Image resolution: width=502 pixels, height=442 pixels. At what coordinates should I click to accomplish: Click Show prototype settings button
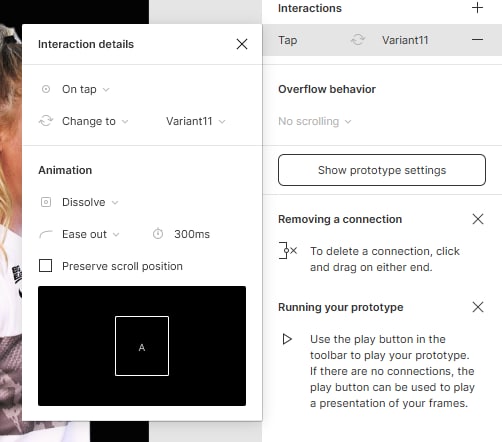[382, 170]
